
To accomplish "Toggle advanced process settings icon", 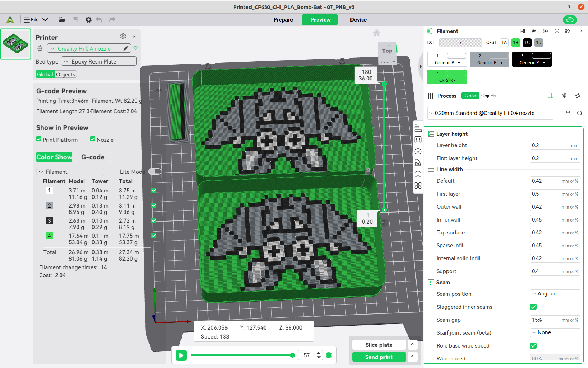I will [550, 96].
